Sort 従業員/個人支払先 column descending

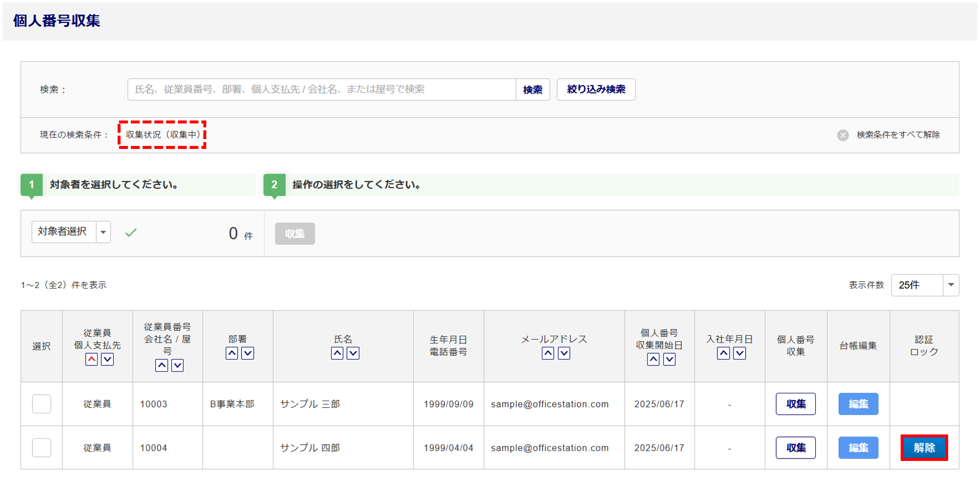pos(107,360)
